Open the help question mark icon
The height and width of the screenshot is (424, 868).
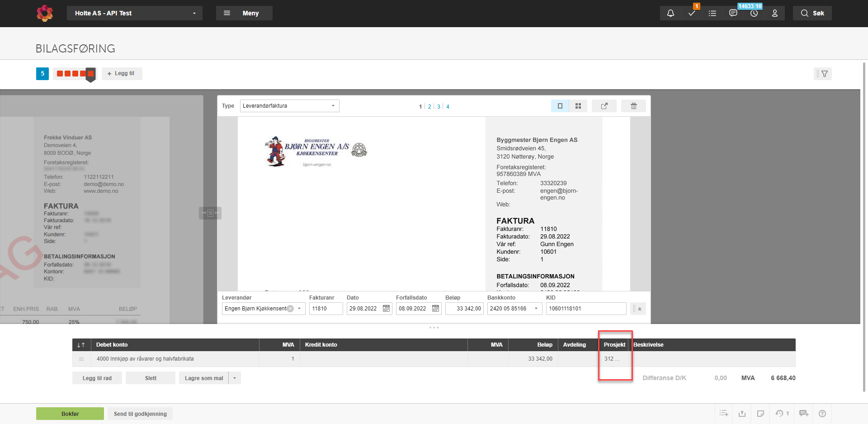(x=822, y=414)
